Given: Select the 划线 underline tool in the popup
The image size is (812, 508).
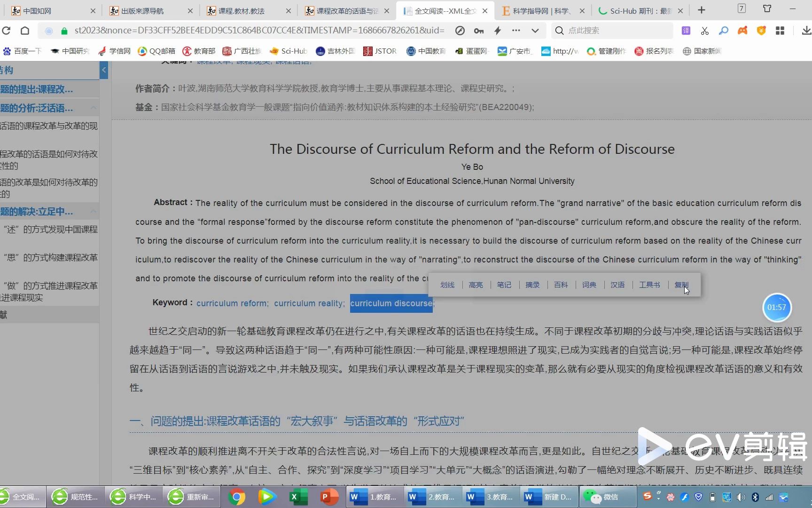Looking at the screenshot, I should coord(447,285).
